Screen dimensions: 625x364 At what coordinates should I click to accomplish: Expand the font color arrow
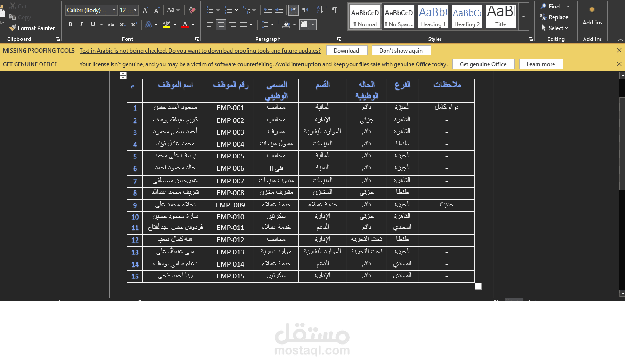point(194,24)
